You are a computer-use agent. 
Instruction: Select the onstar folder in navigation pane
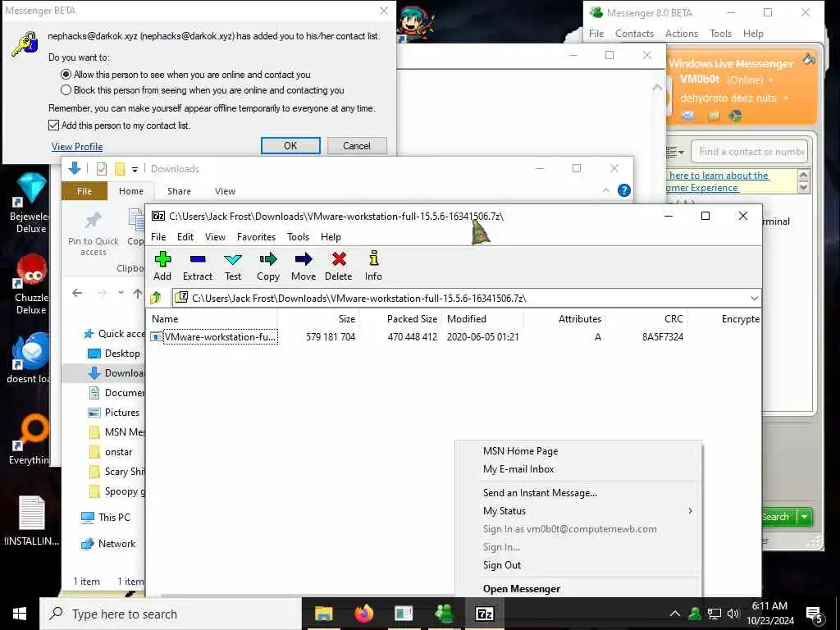tap(111, 452)
